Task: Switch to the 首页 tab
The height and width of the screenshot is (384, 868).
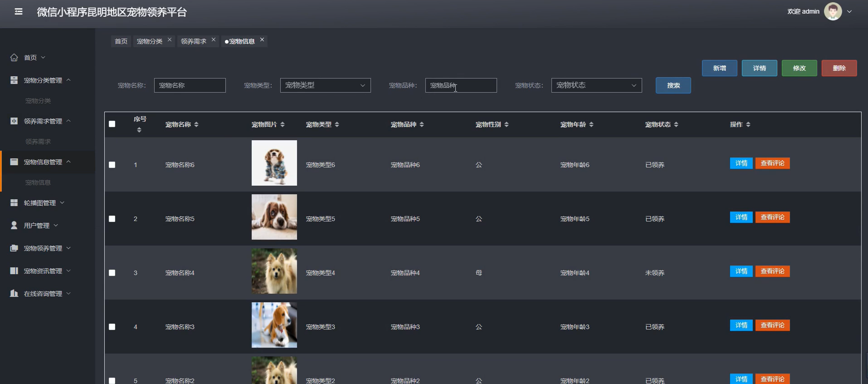Action: (121, 41)
